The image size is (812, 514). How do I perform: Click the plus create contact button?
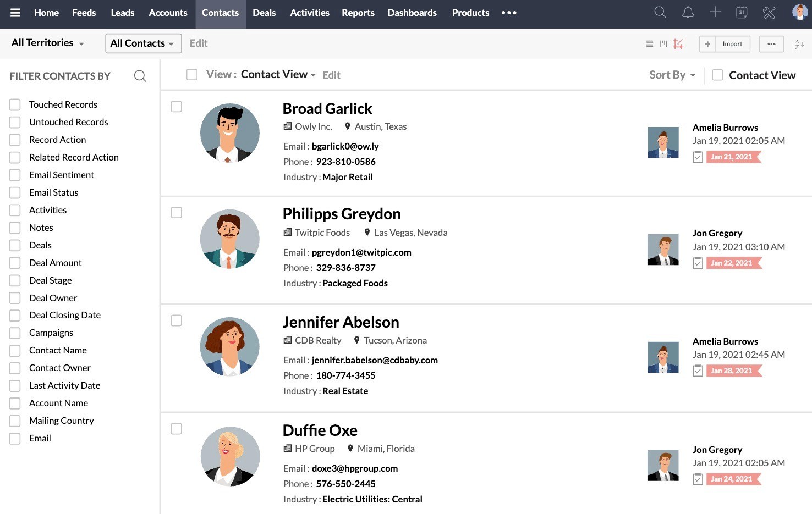[x=707, y=44]
